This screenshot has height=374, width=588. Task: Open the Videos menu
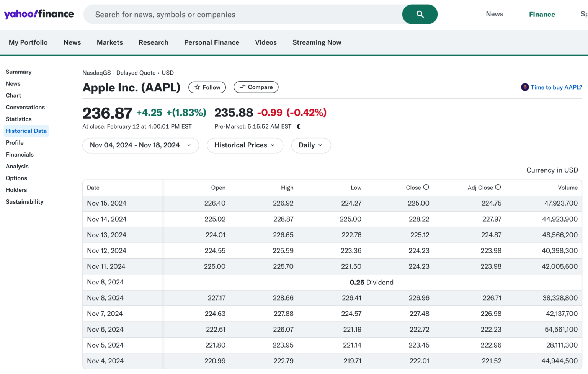pos(266,42)
